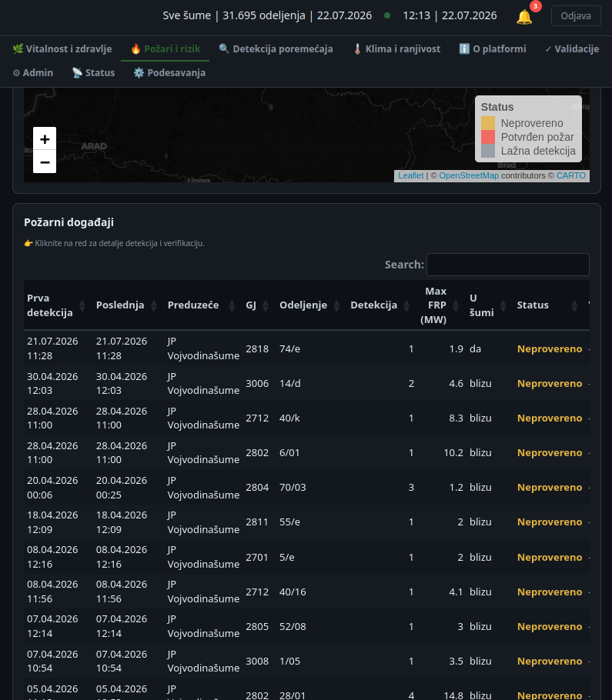612x700 pixels.
Task: Click the magnifier icon beside Detekcija poremećaja
Action: (x=224, y=48)
